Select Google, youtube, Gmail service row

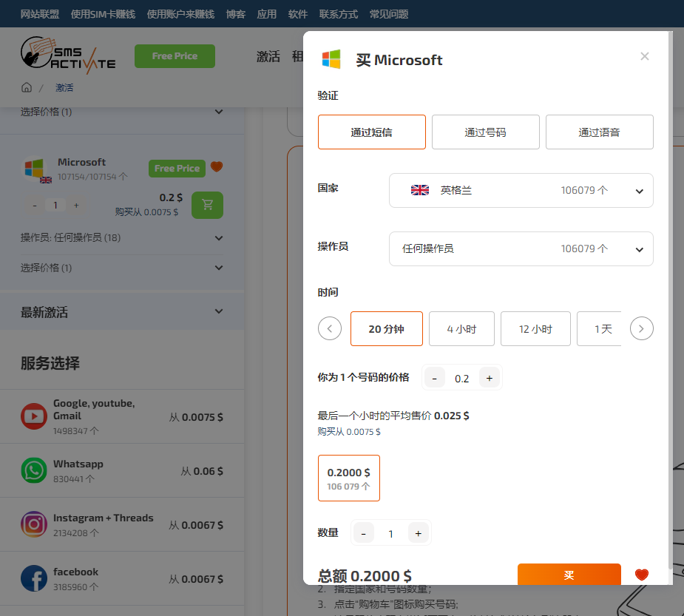[122, 416]
